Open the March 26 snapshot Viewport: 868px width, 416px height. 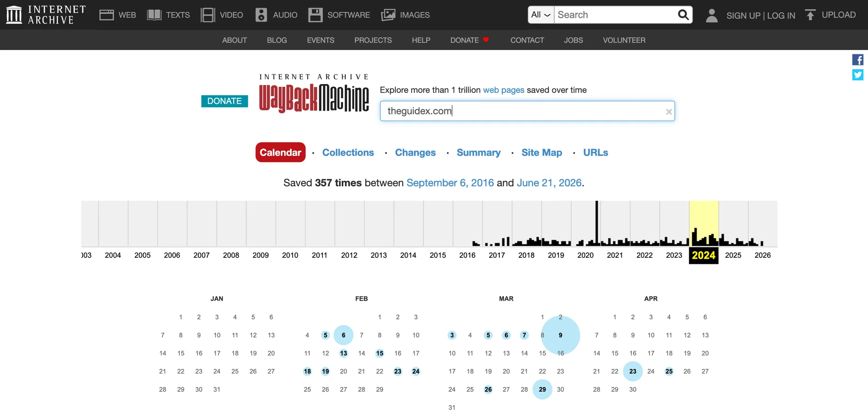pos(488,389)
